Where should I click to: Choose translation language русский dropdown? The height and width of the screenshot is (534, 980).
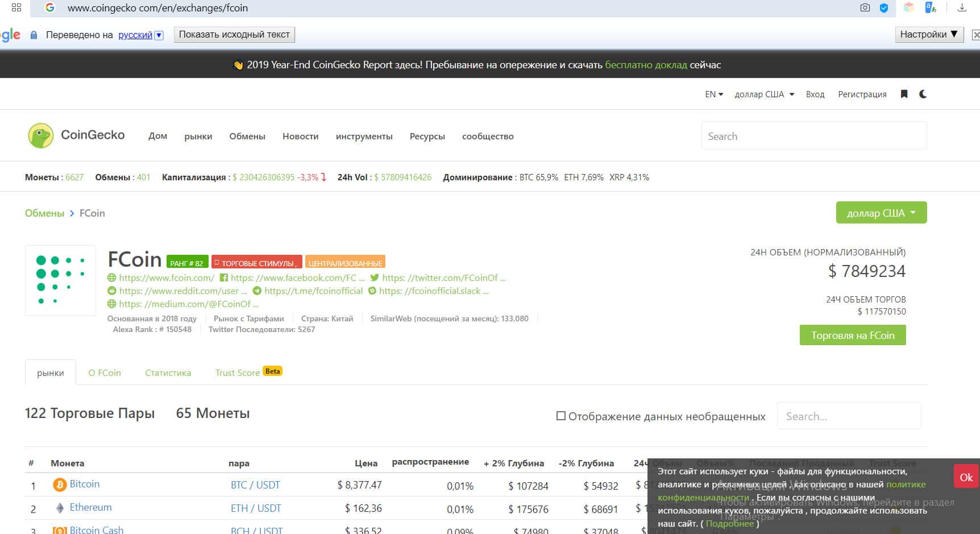point(140,35)
